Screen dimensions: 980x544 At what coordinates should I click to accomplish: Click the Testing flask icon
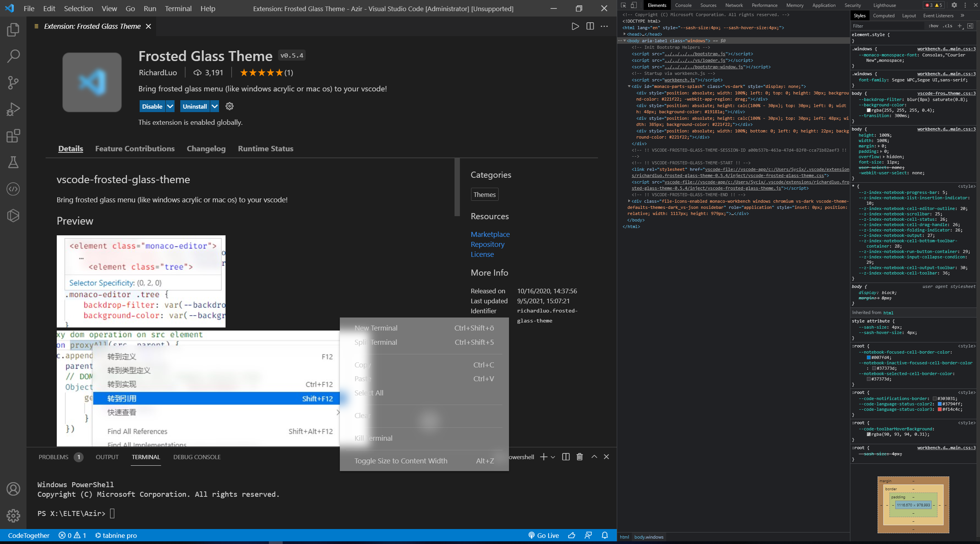tap(13, 162)
